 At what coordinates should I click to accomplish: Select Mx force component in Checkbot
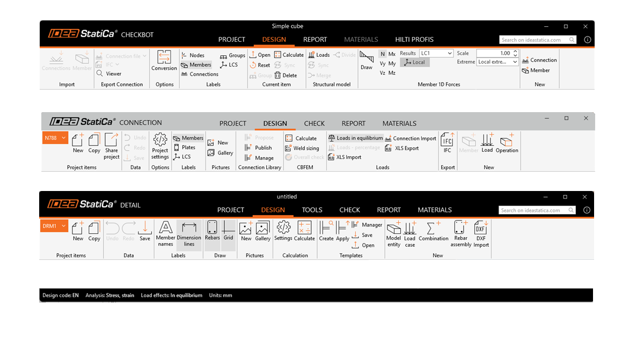pyautogui.click(x=392, y=54)
